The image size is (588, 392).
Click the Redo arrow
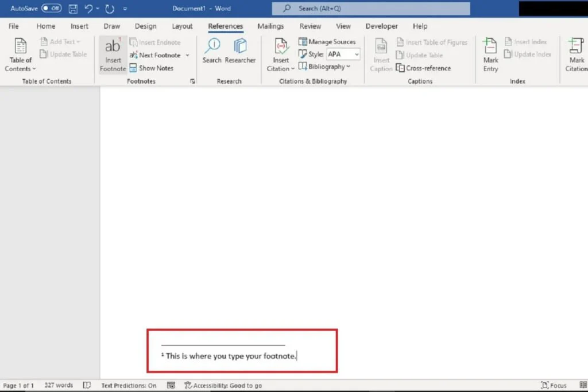pyautogui.click(x=111, y=8)
